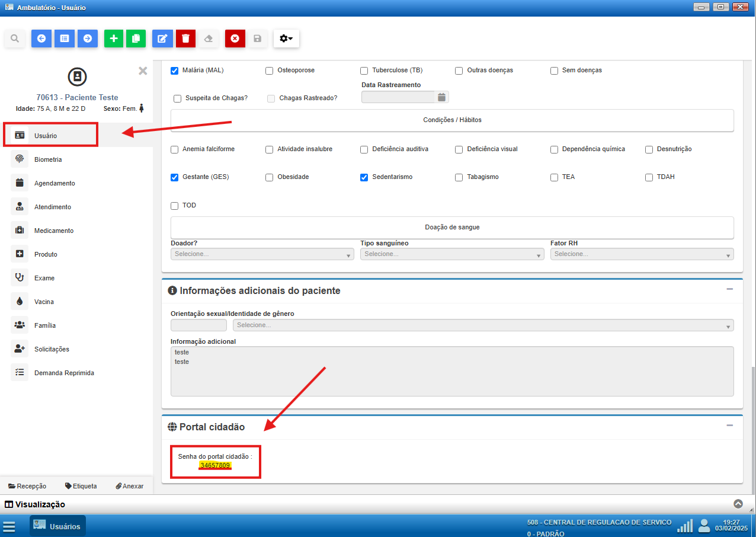
Task: Click the red cancel X toolbar icon
Action: (235, 39)
